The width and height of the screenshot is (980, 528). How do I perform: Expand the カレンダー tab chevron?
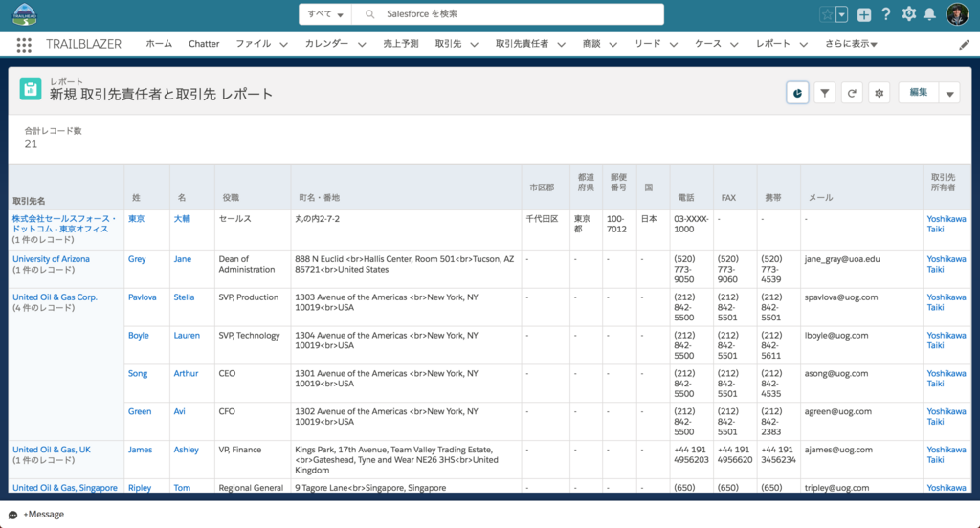[x=362, y=44]
